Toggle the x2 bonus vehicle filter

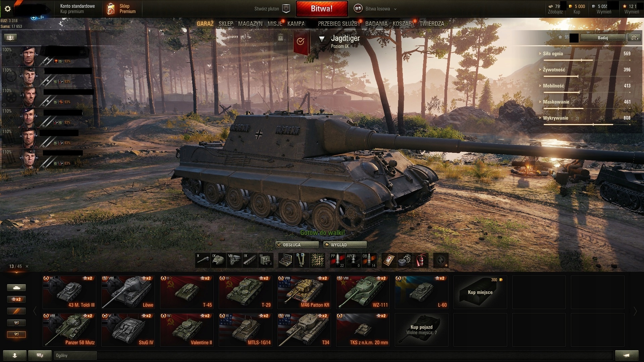(x=16, y=299)
